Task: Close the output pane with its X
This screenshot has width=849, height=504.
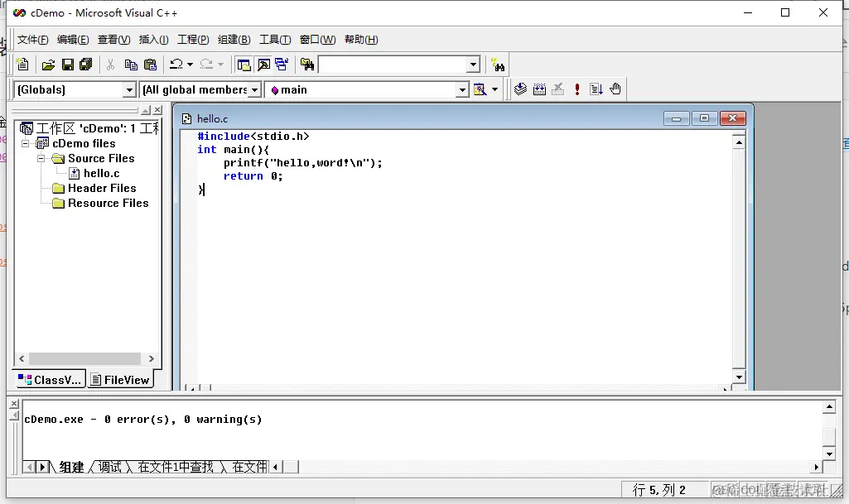Action: (14, 404)
